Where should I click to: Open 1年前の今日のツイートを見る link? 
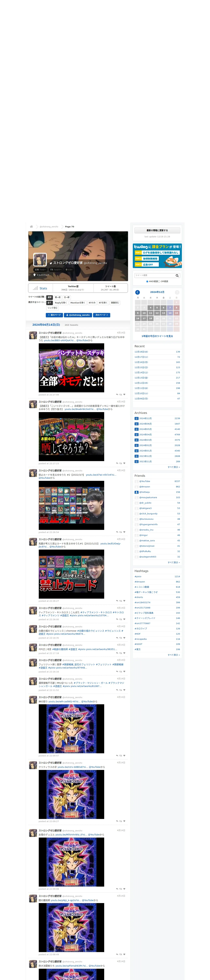(157, 336)
